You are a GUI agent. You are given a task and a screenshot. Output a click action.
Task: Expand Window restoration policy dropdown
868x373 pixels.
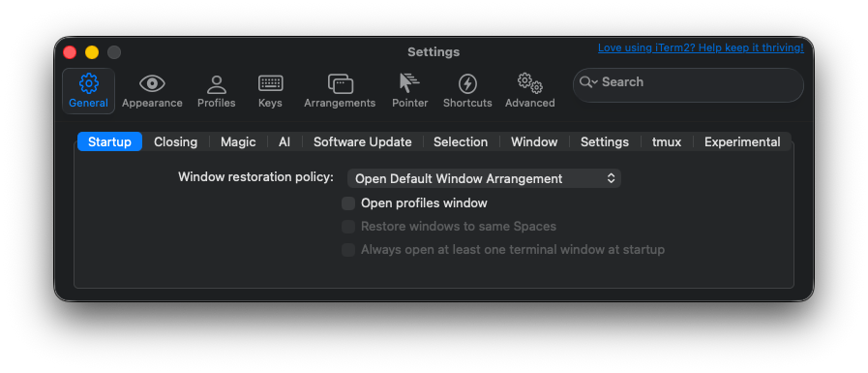click(x=485, y=178)
